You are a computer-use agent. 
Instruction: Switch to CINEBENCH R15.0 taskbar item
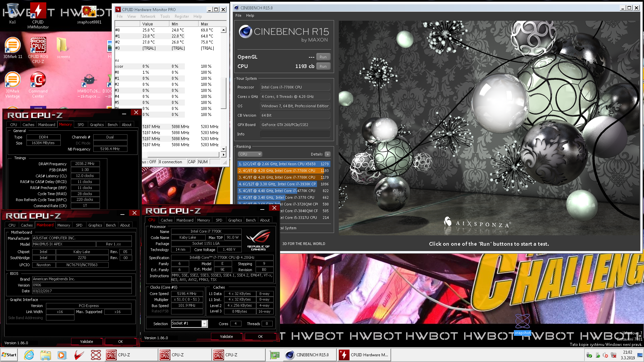tap(310, 355)
